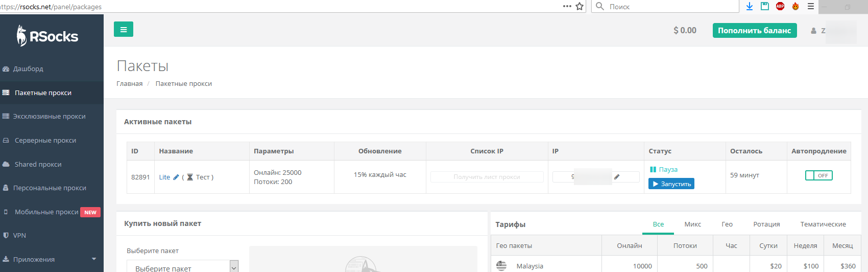Click the RSocks logo
The width and height of the screenshot is (868, 272).
47,36
